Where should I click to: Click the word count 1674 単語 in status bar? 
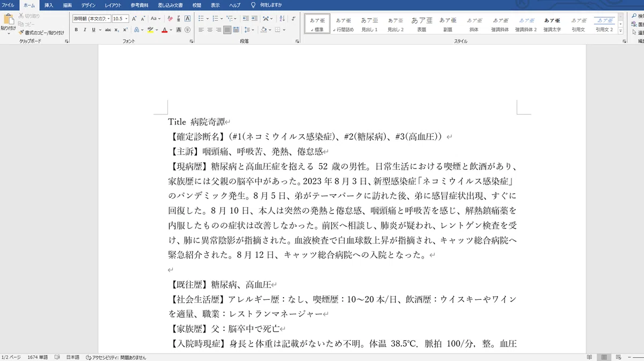pos(38,357)
